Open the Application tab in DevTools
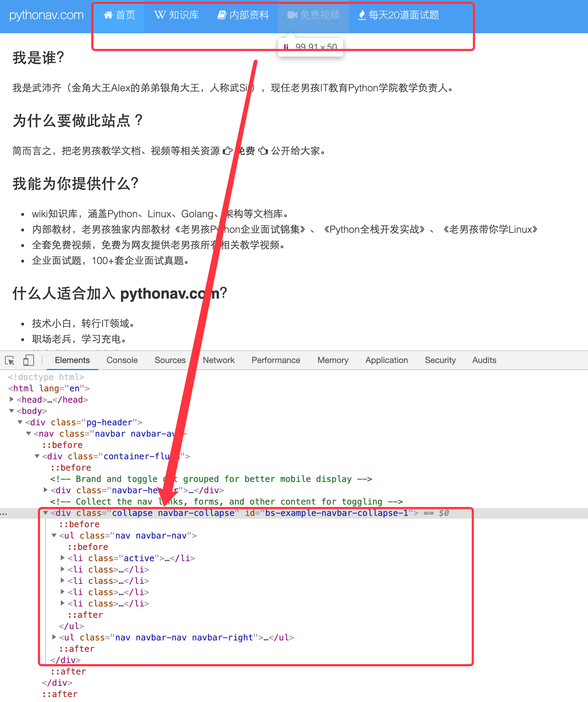 [386, 360]
